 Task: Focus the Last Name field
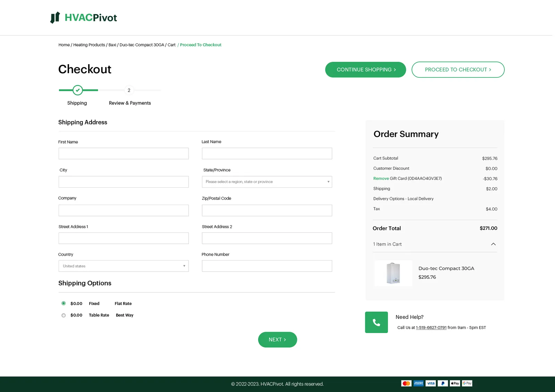click(x=267, y=153)
